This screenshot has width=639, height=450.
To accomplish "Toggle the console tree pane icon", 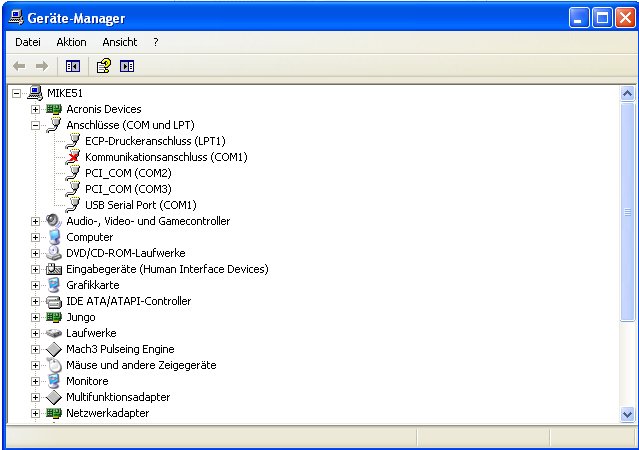I will pyautogui.click(x=73, y=66).
